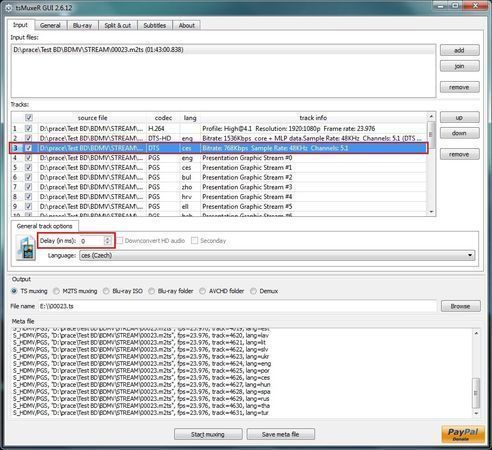The height and width of the screenshot is (450, 492).
Task: Select TS muxing output option
Action: click(14, 291)
